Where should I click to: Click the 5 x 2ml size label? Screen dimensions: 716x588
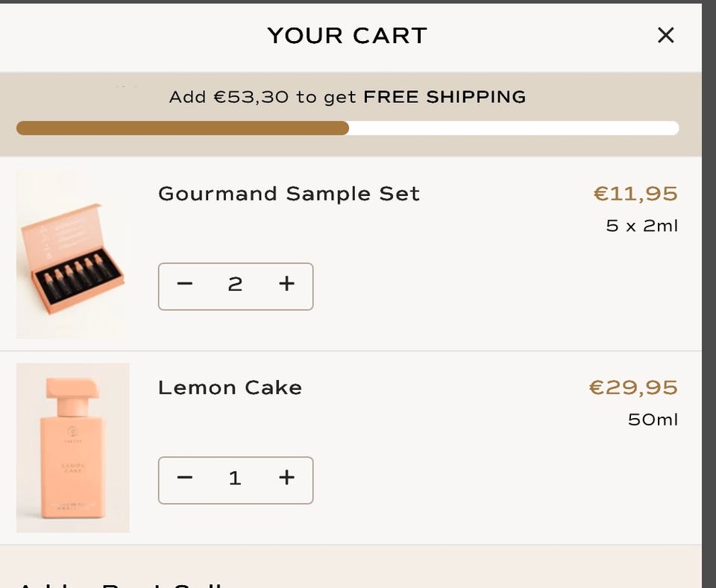pyautogui.click(x=641, y=226)
